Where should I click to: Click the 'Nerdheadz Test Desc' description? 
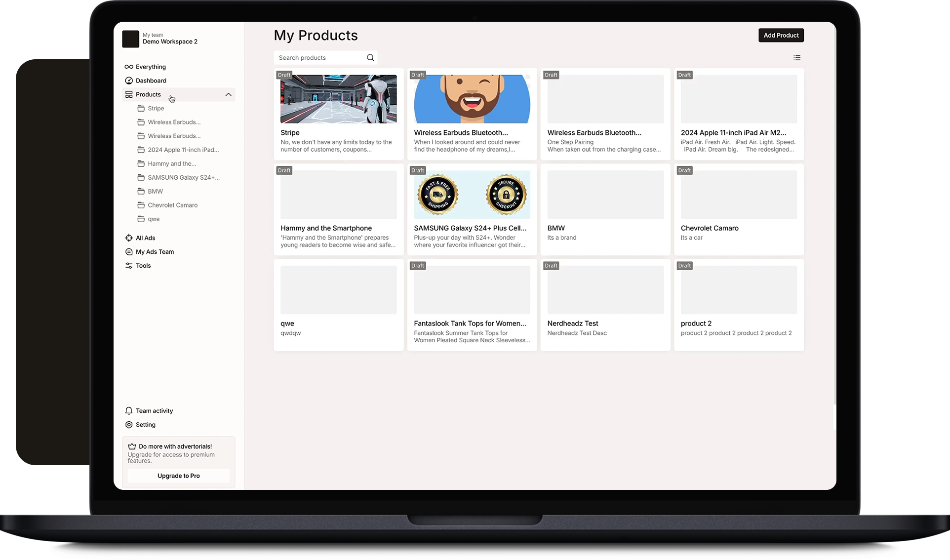(577, 333)
